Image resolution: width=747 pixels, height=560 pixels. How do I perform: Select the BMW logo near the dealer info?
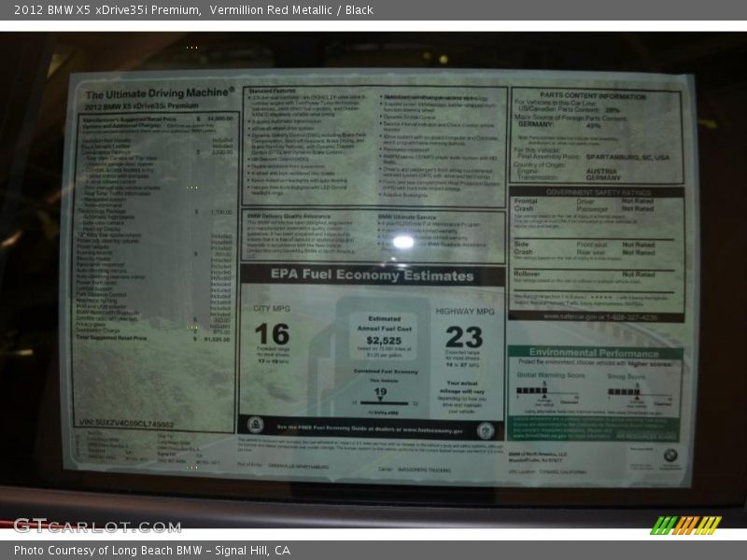[x=669, y=454]
